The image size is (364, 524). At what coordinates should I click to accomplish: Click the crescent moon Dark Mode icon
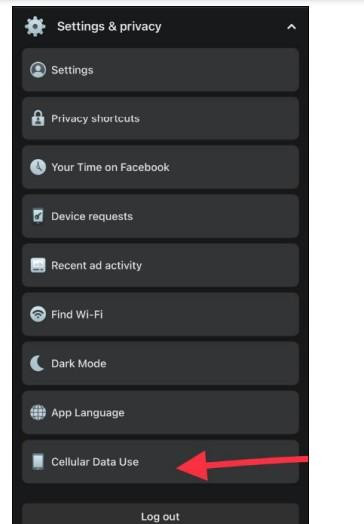(37, 363)
